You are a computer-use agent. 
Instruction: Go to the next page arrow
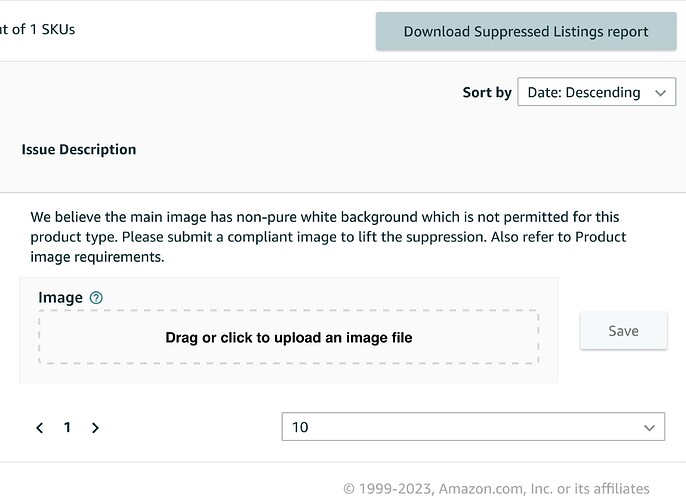(x=95, y=427)
